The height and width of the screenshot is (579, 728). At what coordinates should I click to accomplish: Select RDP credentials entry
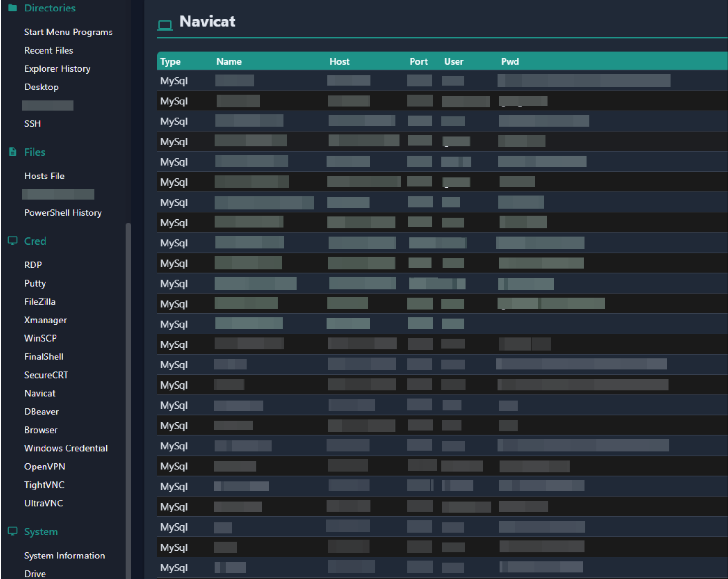click(x=33, y=265)
